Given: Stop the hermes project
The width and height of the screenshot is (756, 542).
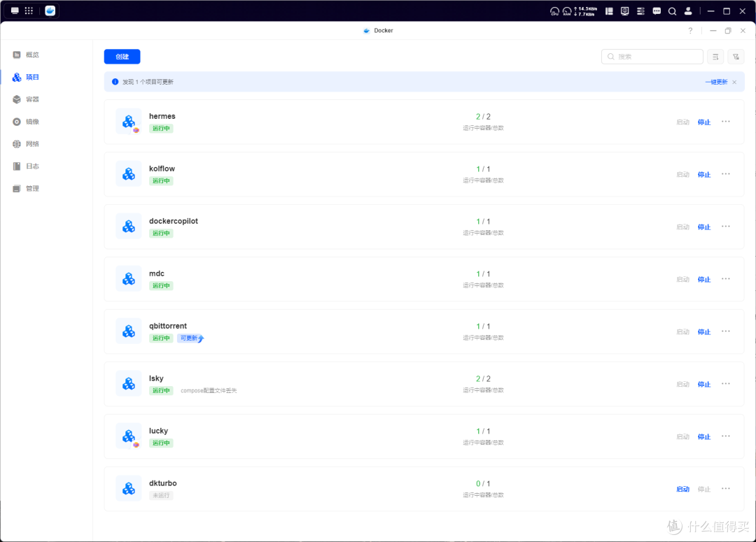Looking at the screenshot, I should tap(704, 122).
